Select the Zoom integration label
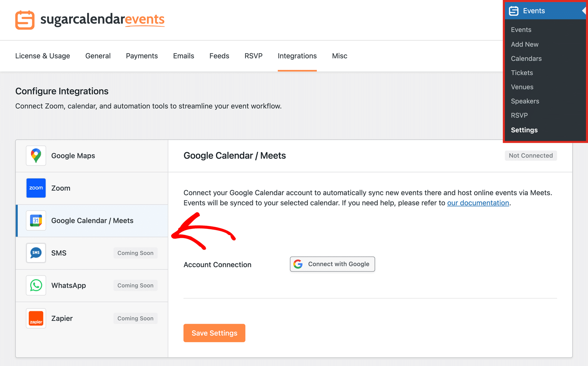The width and height of the screenshot is (588, 366). coord(61,188)
